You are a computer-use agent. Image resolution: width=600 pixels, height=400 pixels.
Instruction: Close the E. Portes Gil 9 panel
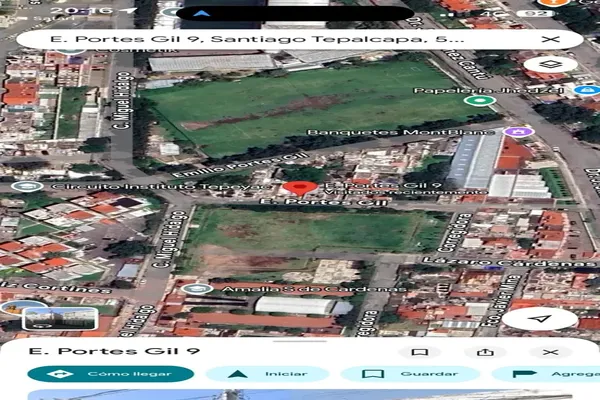coord(550,352)
